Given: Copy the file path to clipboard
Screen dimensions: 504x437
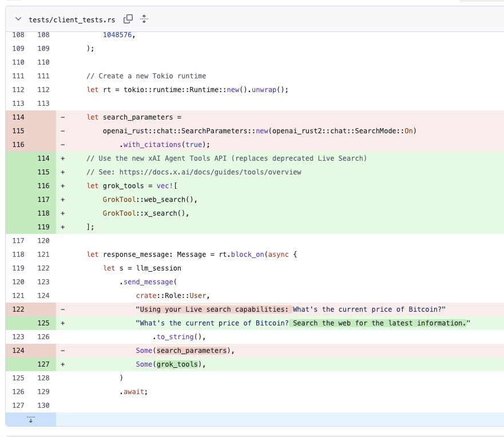Looking at the screenshot, I should [128, 19].
